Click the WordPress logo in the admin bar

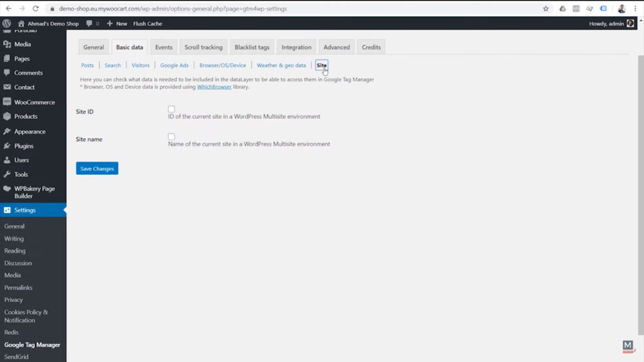click(6, 23)
